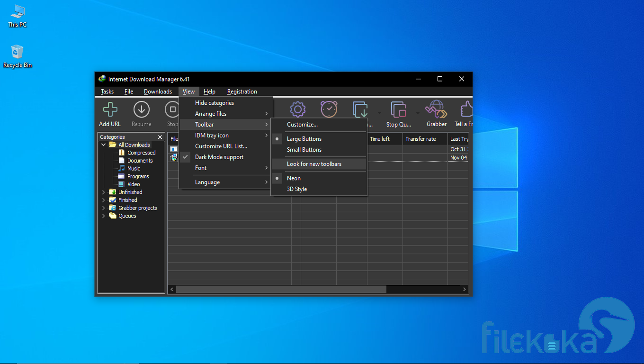Open the File menu

pos(129,91)
